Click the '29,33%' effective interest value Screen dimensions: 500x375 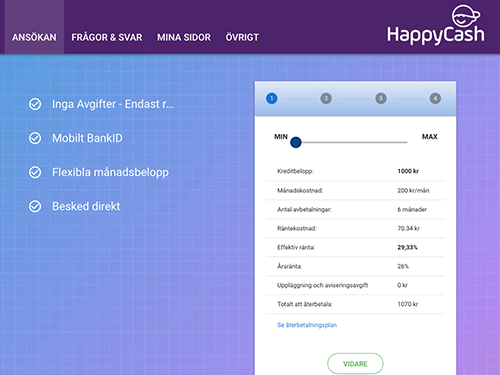(407, 247)
